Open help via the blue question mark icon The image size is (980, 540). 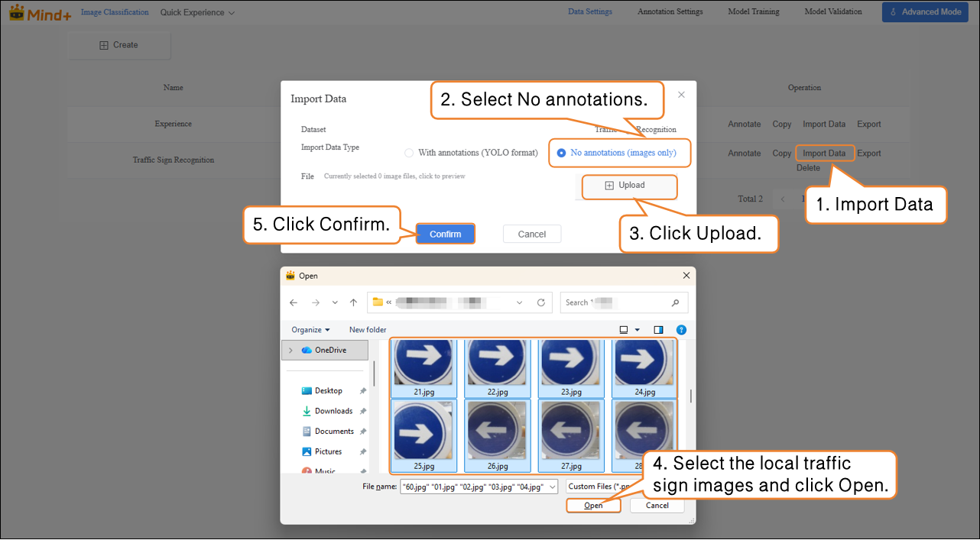pos(680,330)
